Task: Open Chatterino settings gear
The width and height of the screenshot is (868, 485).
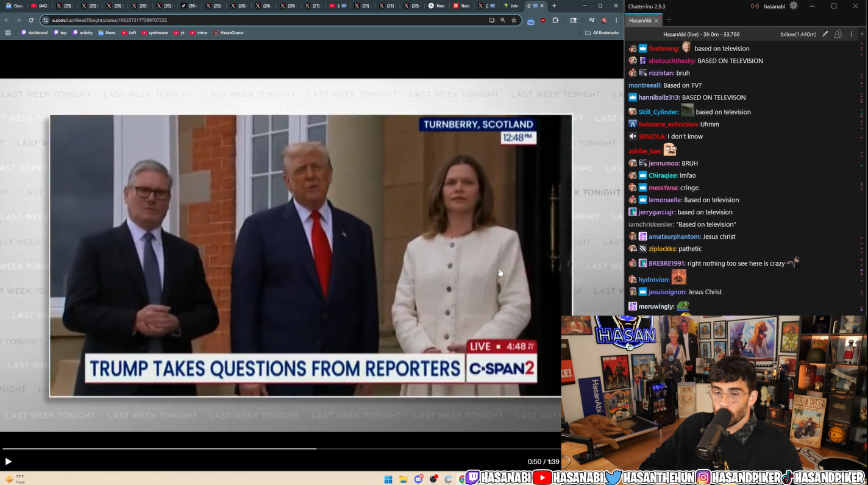Action: click(793, 5)
